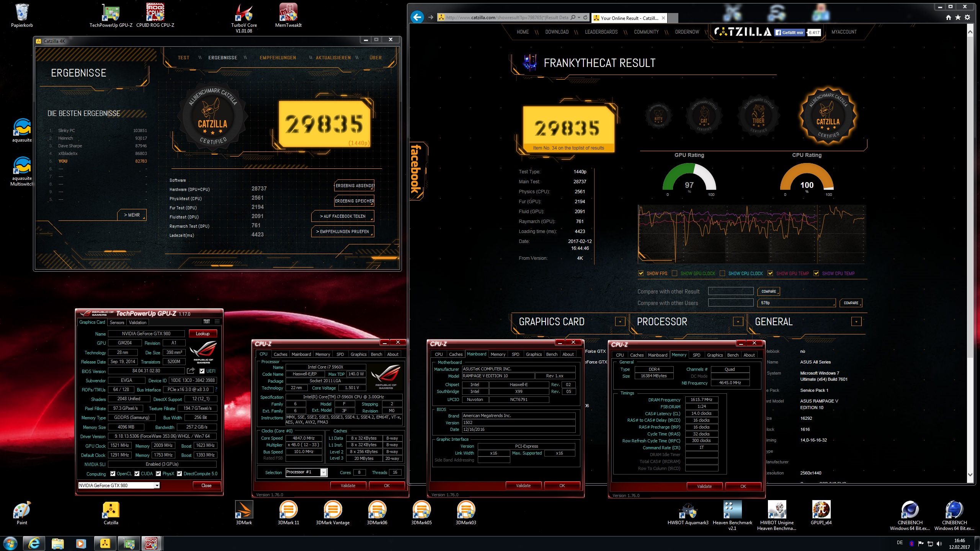Click the Lookup button in GPU-Z
980x551 pixels.
click(x=203, y=334)
